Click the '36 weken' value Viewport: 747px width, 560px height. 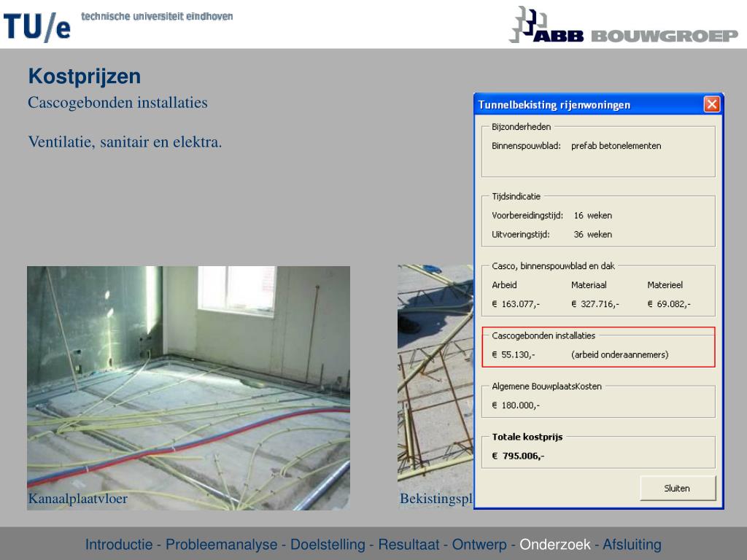(592, 234)
